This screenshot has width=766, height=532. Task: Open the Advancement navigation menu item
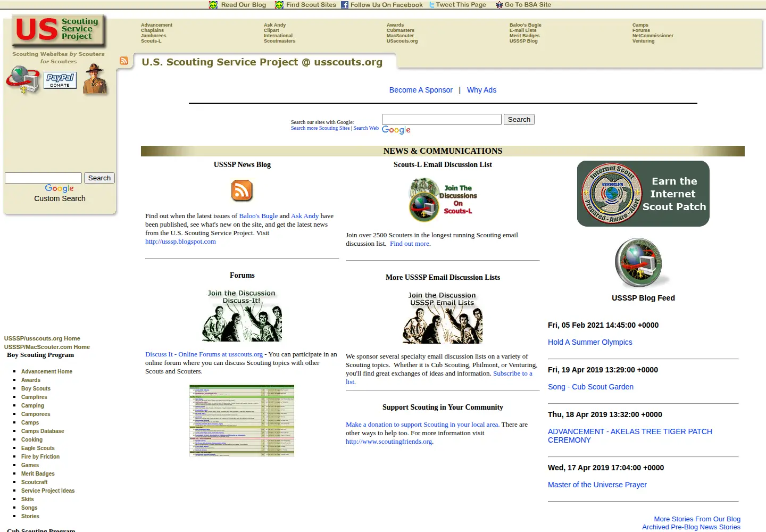156,25
